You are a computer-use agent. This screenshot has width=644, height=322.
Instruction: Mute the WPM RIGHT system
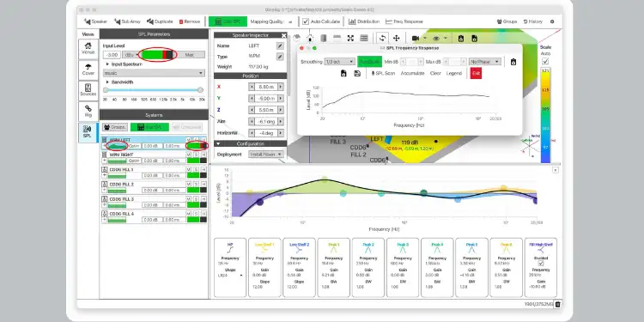(189, 155)
